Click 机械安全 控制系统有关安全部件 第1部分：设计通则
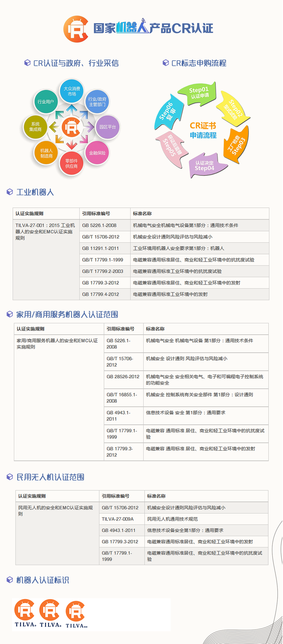The image size is (283, 644). pos(206,398)
